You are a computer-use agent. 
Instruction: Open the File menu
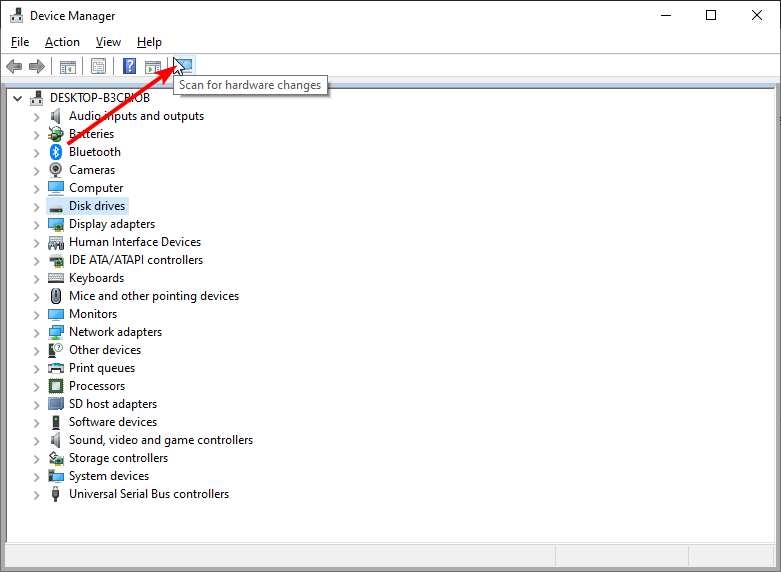point(20,42)
